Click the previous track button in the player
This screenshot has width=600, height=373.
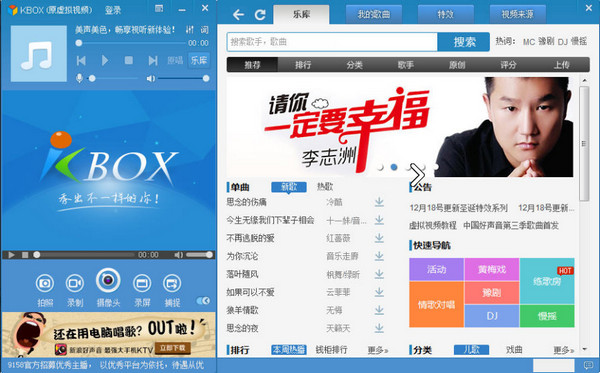click(81, 60)
